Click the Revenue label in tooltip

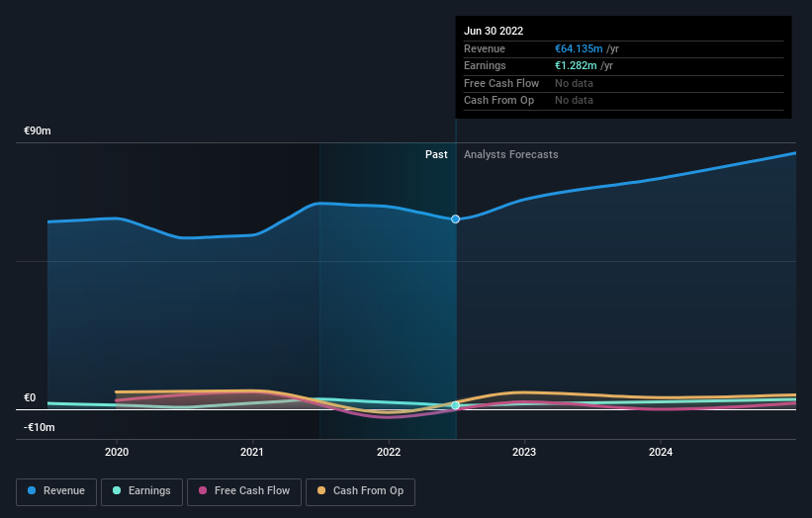(x=485, y=48)
